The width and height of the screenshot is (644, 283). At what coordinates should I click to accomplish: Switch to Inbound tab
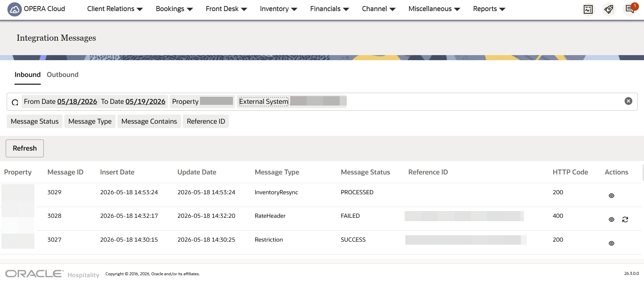coord(28,75)
